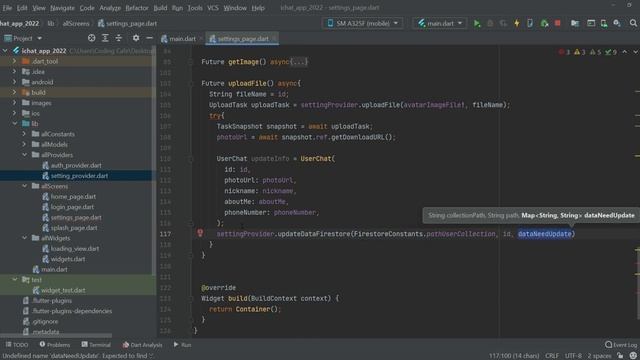Open the Device Manager toolbar icon
Viewport: 640px width, 360px height.
click(x=604, y=23)
